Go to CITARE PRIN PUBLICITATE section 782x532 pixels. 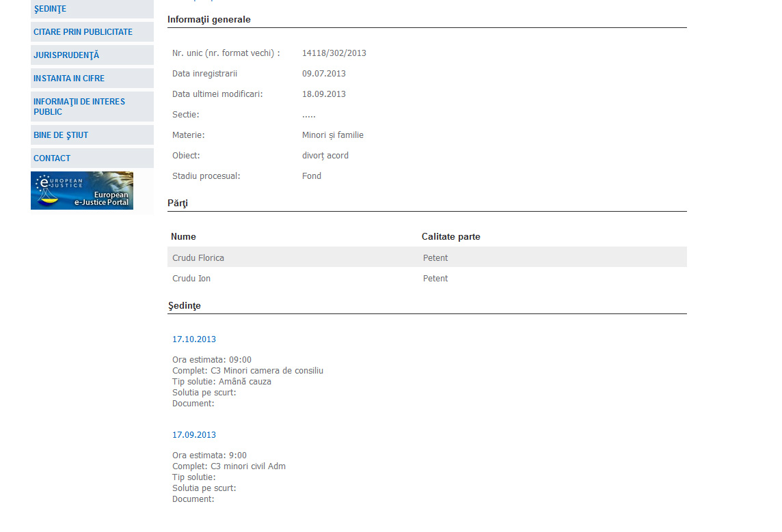(x=83, y=32)
